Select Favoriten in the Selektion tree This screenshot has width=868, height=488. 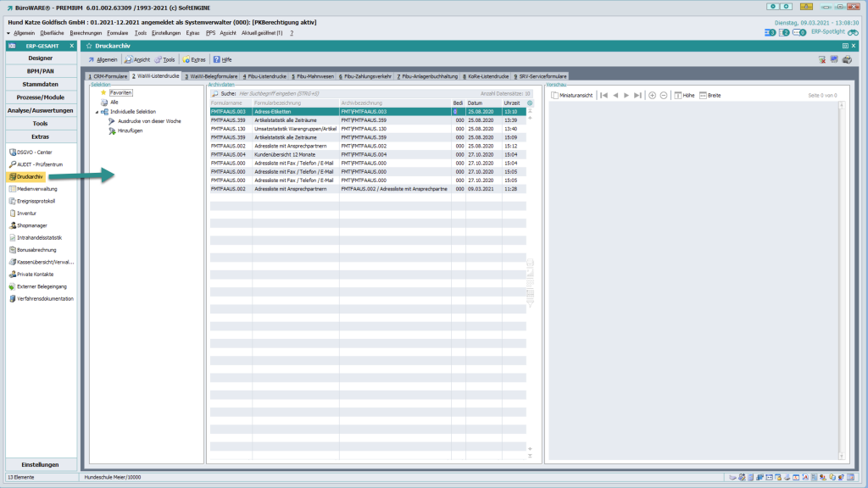click(x=120, y=92)
